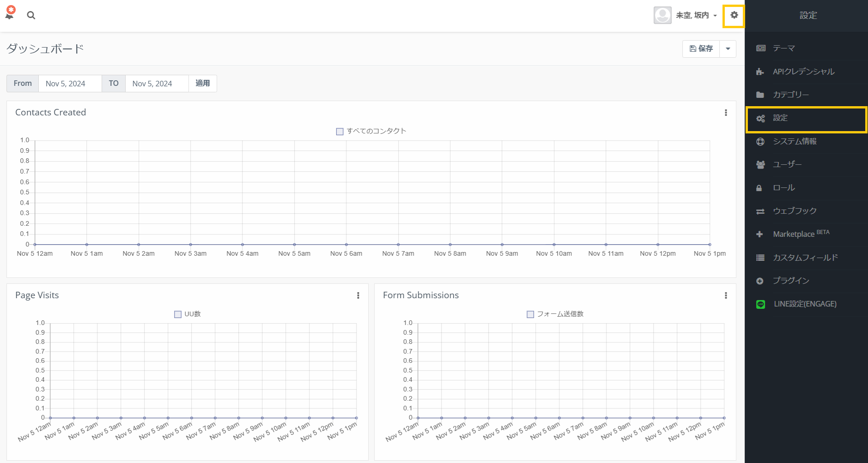The height and width of the screenshot is (463, 868).
Task: Open Contacts Created widget options menu
Action: click(x=726, y=113)
